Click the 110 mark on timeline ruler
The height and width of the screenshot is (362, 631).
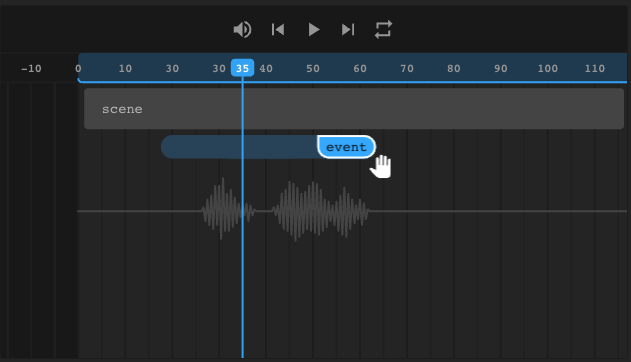pos(594,68)
